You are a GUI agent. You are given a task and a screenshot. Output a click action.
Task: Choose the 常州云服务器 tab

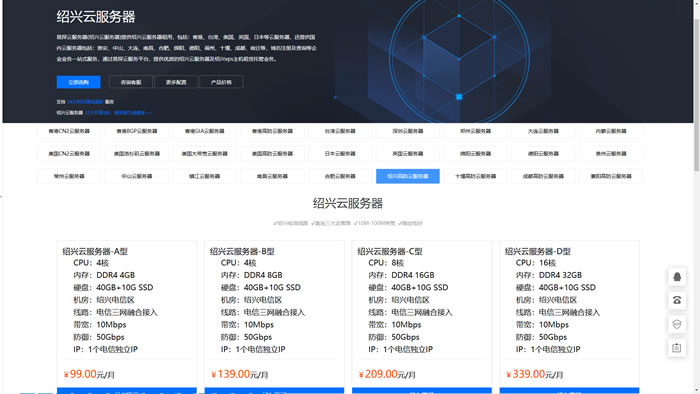[69, 176]
